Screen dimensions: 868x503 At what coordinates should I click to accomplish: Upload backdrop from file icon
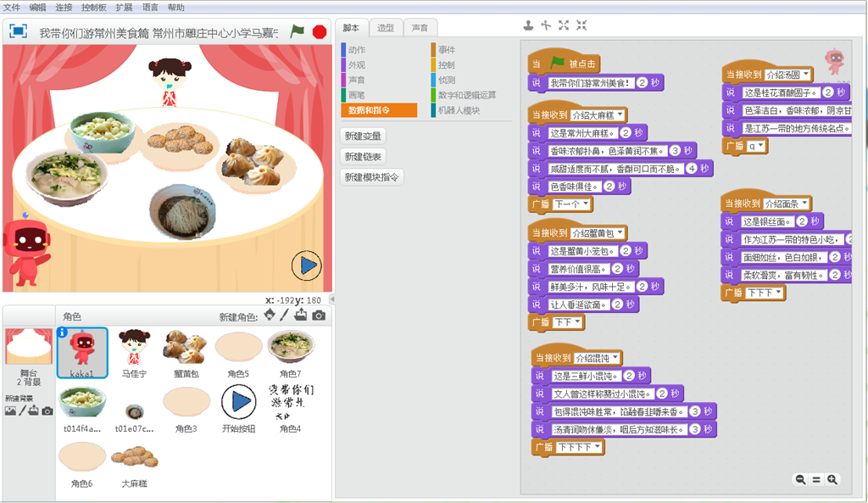tap(34, 411)
